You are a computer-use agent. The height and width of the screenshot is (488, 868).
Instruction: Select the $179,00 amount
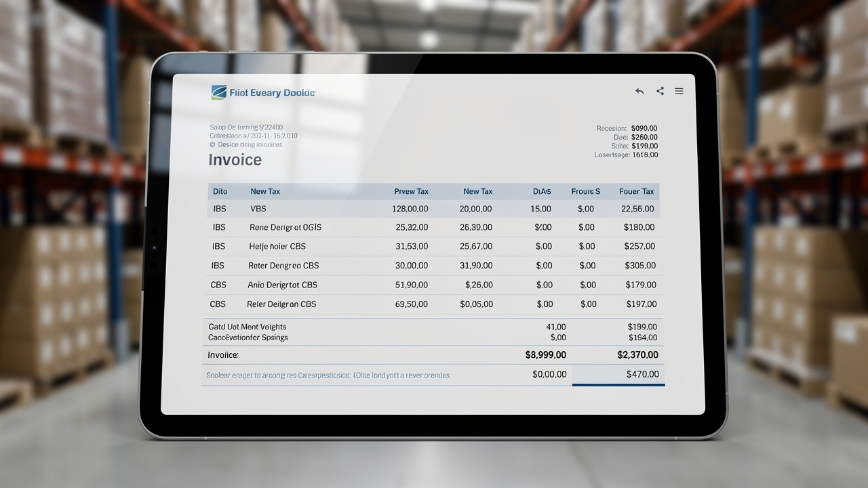coord(640,285)
